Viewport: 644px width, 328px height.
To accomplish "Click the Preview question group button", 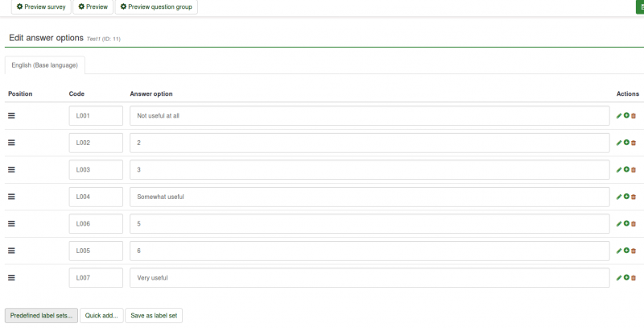I will click(x=155, y=6).
